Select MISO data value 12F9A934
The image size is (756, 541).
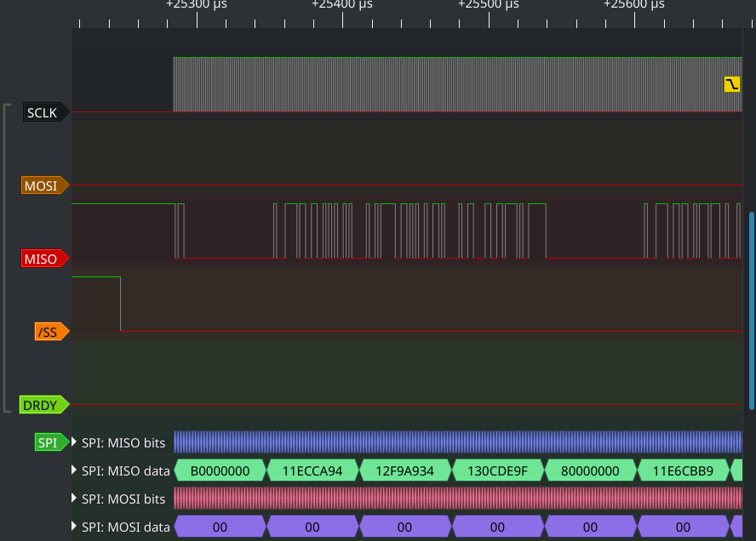(405, 470)
